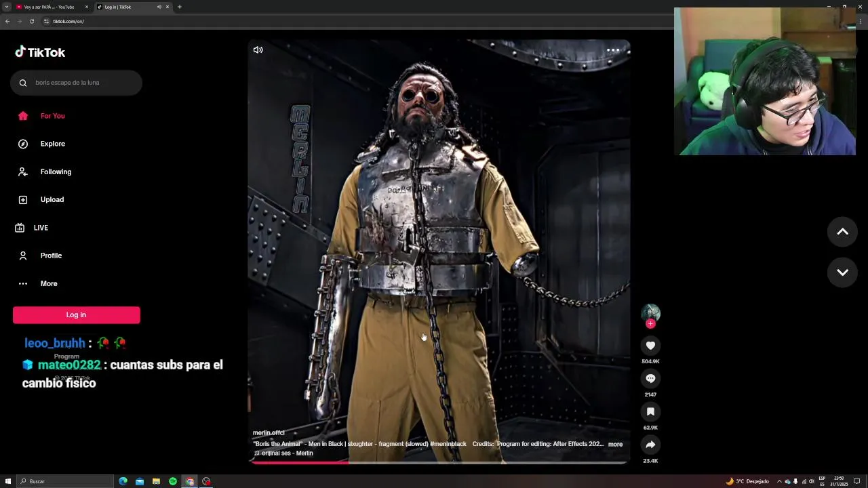Click the Upload plus icon
The height and width of the screenshot is (488, 868).
(x=23, y=199)
